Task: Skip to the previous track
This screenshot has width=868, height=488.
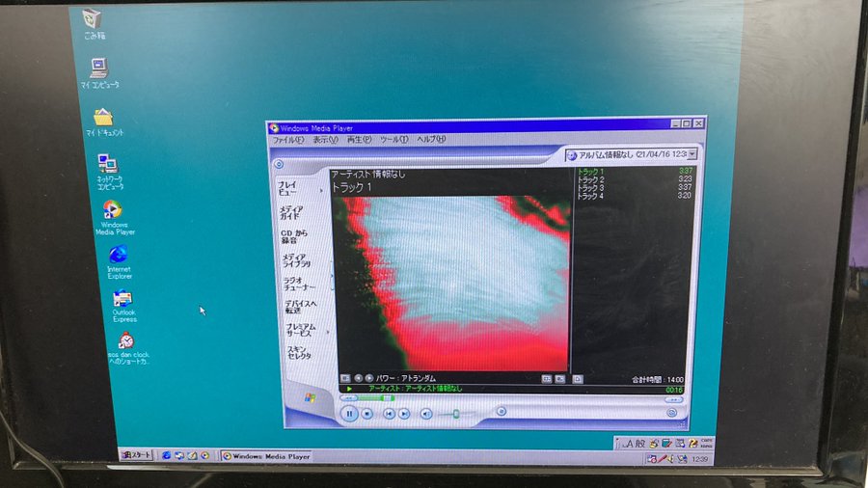Action: tap(390, 414)
